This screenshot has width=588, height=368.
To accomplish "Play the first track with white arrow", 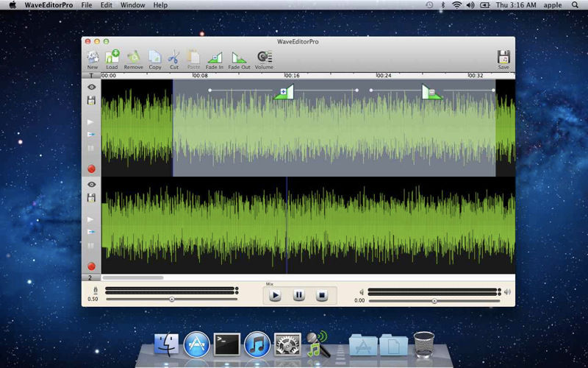I will click(90, 122).
